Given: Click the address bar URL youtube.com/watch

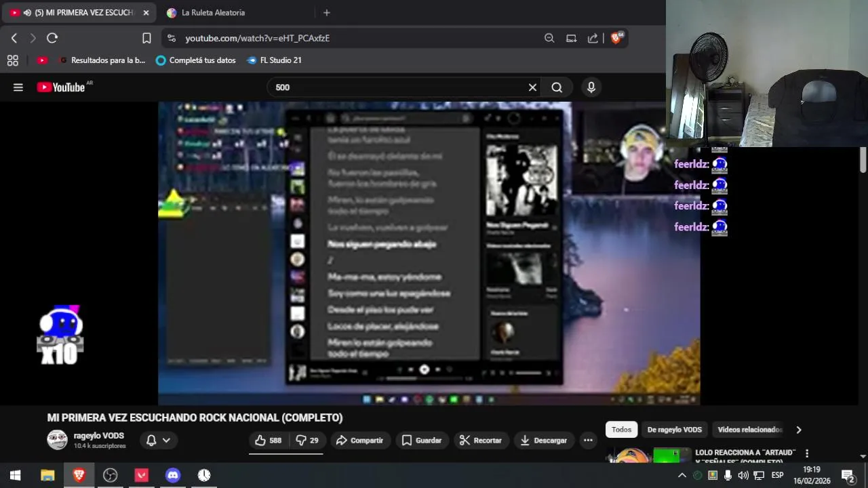Looking at the screenshot, I should point(258,39).
